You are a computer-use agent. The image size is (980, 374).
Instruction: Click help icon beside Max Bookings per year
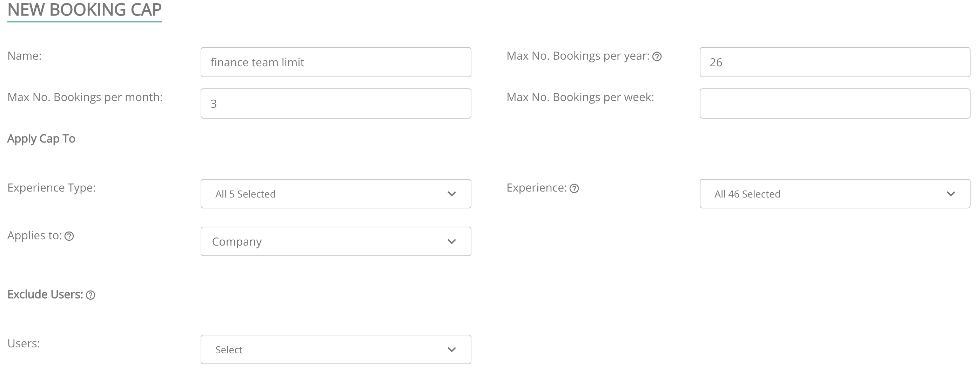click(657, 57)
